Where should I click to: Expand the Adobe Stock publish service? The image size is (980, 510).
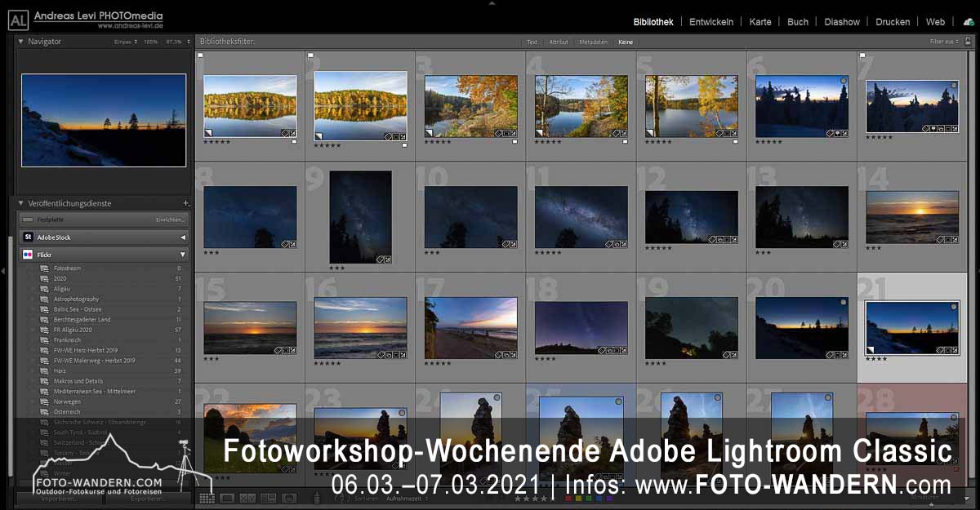click(183, 237)
